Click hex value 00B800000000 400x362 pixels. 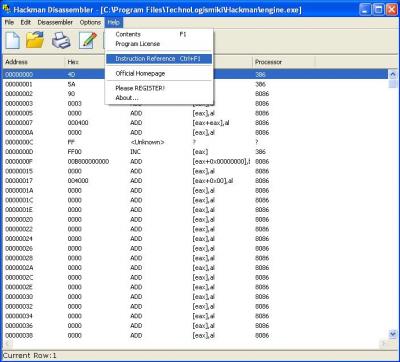click(88, 162)
